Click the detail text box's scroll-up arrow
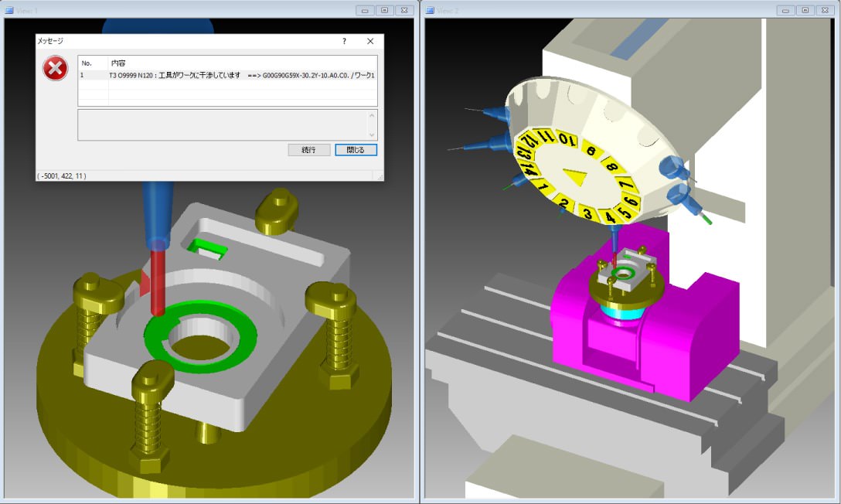The width and height of the screenshot is (841, 504). [x=372, y=115]
